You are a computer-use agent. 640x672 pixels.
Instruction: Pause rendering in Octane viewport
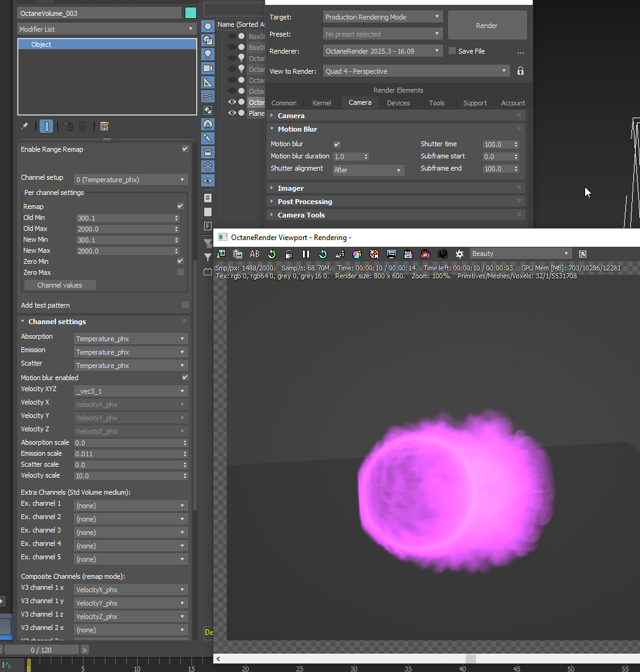coord(305,254)
